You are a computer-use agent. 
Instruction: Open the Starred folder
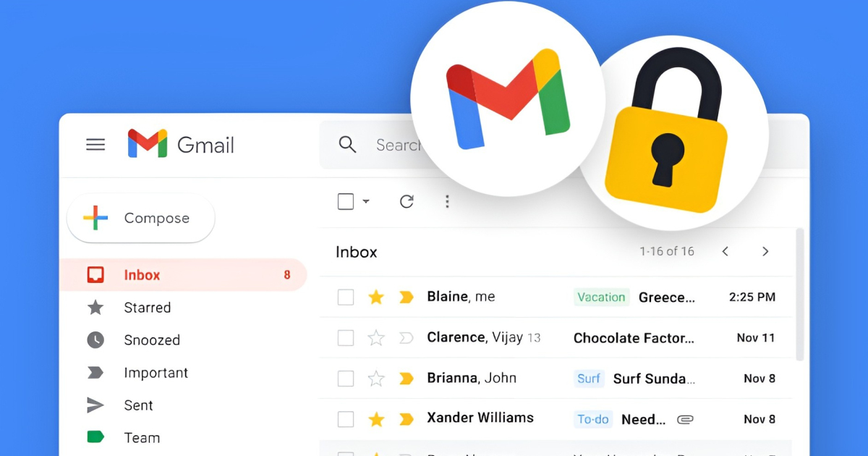coord(148,308)
